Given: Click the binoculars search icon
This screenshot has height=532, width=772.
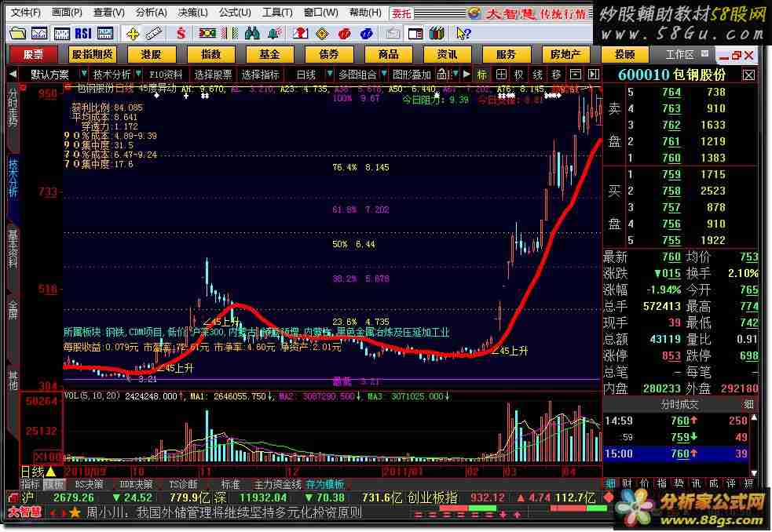Looking at the screenshot, I should pyautogui.click(x=252, y=33).
